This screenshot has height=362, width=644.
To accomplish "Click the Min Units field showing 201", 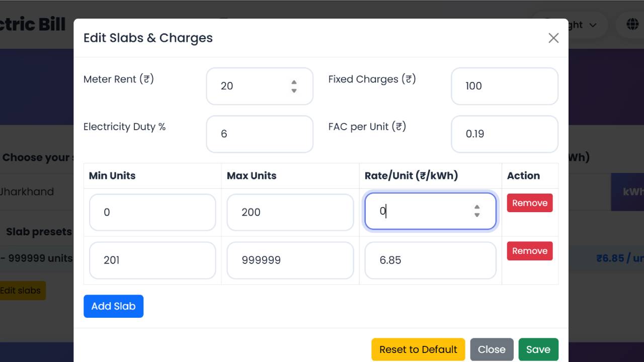I will click(152, 260).
